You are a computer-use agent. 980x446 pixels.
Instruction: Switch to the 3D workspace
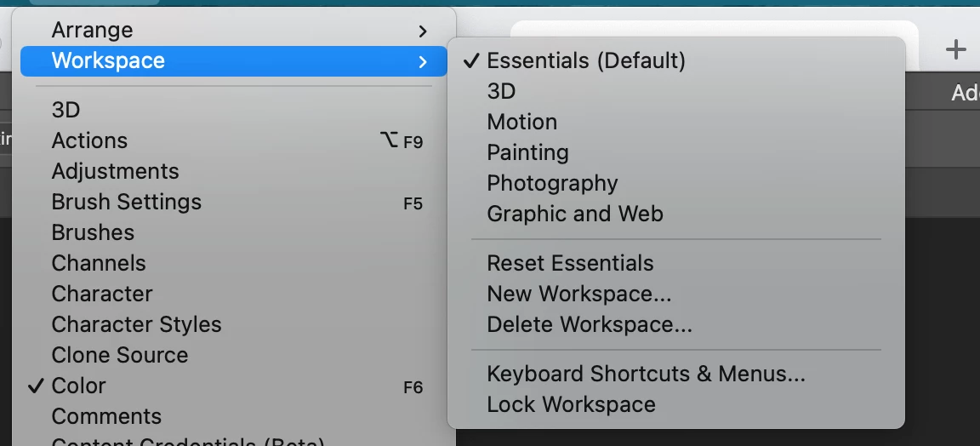501,92
